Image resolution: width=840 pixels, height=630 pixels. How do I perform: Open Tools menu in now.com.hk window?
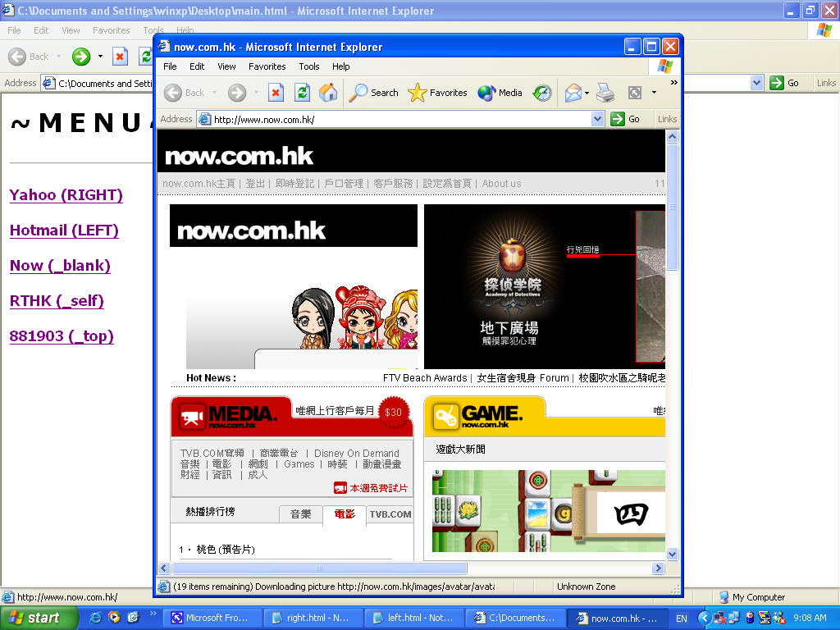point(309,66)
